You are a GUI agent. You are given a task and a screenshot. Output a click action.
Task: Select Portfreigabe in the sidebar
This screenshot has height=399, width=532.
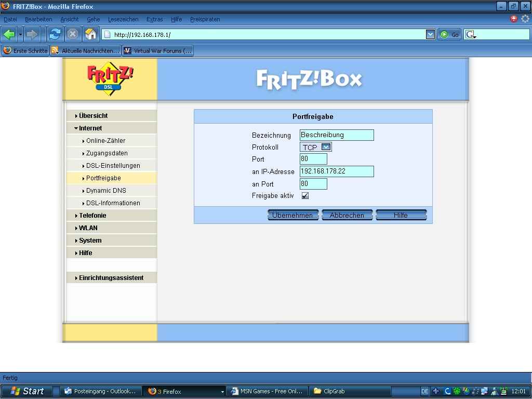coord(112,178)
